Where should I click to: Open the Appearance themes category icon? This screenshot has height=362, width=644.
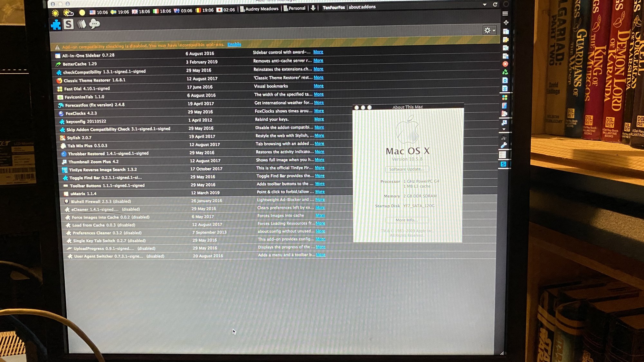point(82,24)
